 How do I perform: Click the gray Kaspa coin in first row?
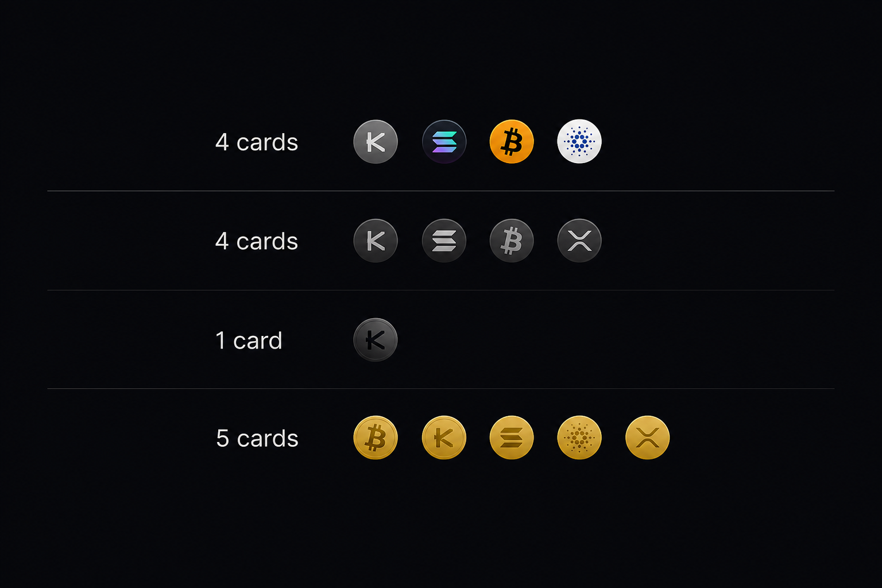coord(376,142)
